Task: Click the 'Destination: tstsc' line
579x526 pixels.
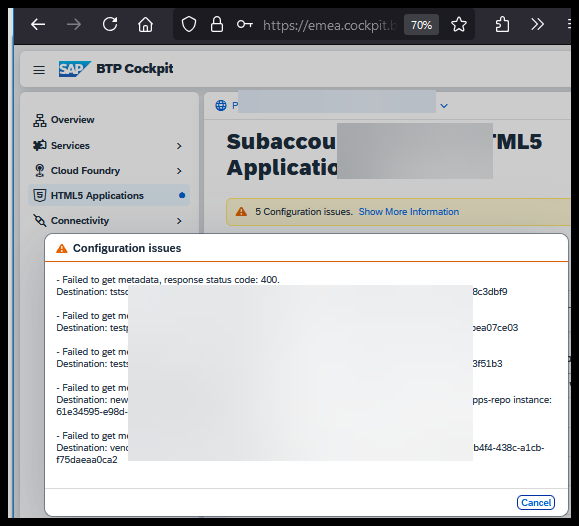Action: click(92, 292)
